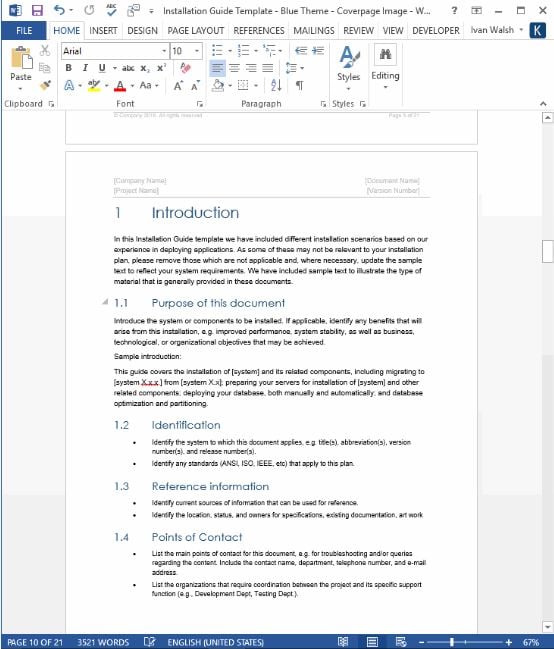Viewport: 554px width, 649px height.
Task: Click ENGLISH (UNITED STATES) language
Action: coord(215,642)
